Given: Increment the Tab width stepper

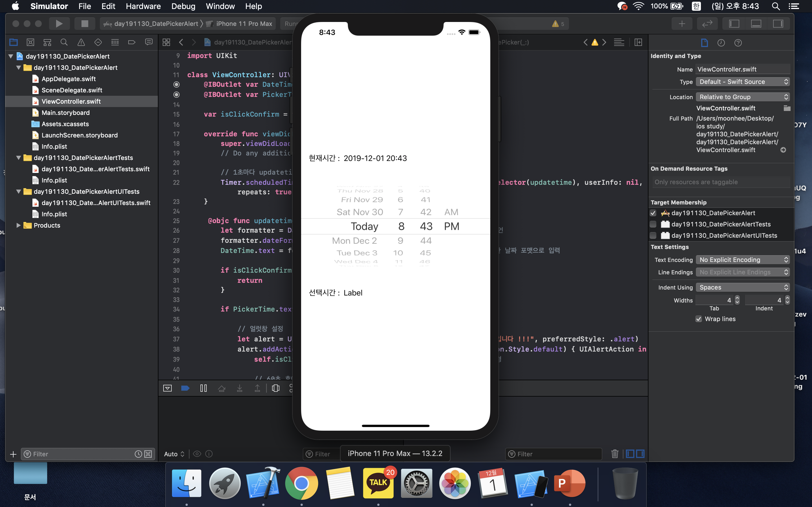Looking at the screenshot, I should click(x=737, y=298).
